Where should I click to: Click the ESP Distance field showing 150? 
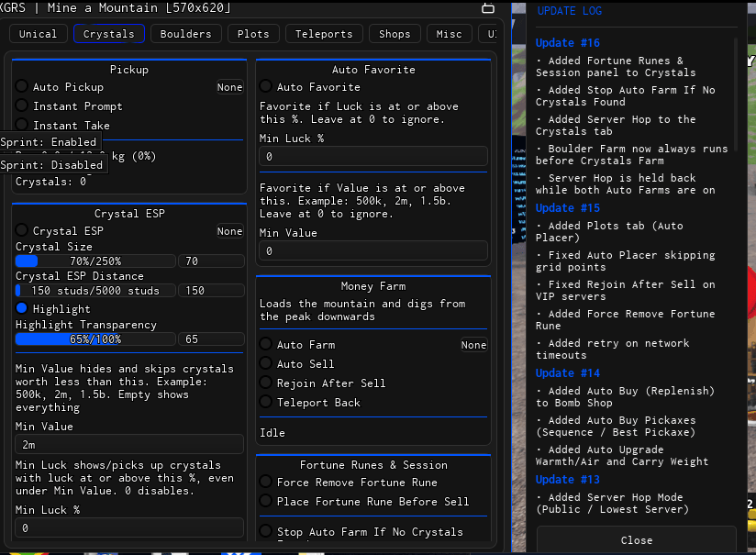(211, 291)
